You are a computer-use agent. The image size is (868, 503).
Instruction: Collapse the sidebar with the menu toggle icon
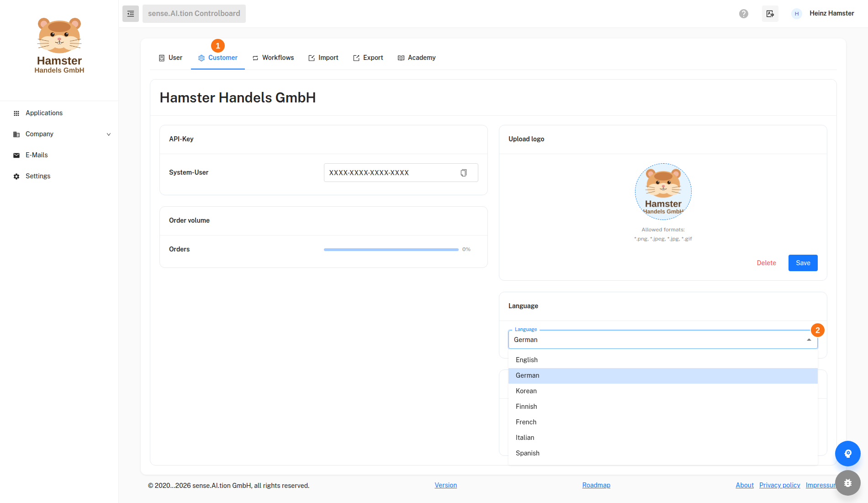[x=131, y=14]
